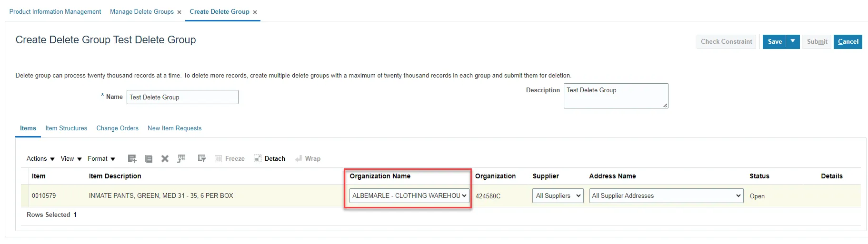Close the Create Delete Group tab
Screen dimensions: 868x244
(x=255, y=12)
